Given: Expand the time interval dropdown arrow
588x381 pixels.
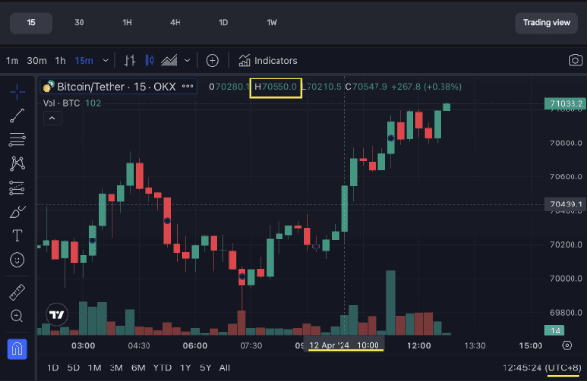Looking at the screenshot, I should tap(106, 60).
